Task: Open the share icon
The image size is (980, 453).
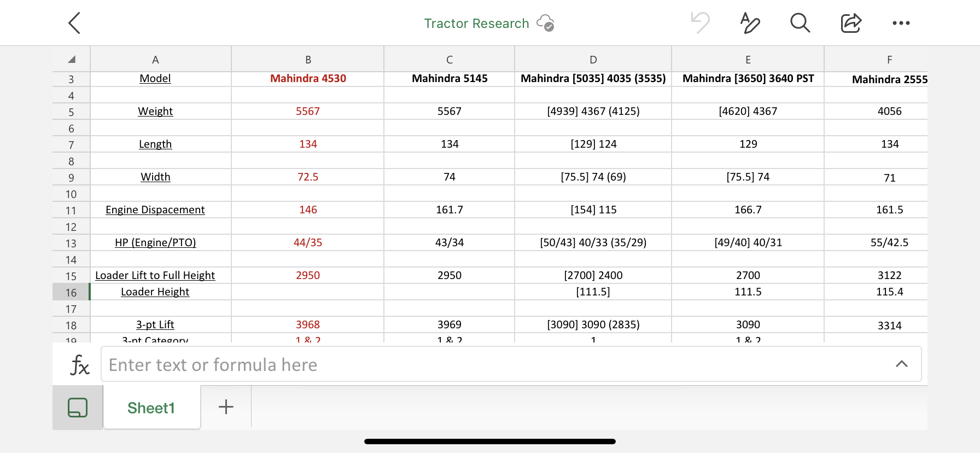Action: tap(851, 23)
